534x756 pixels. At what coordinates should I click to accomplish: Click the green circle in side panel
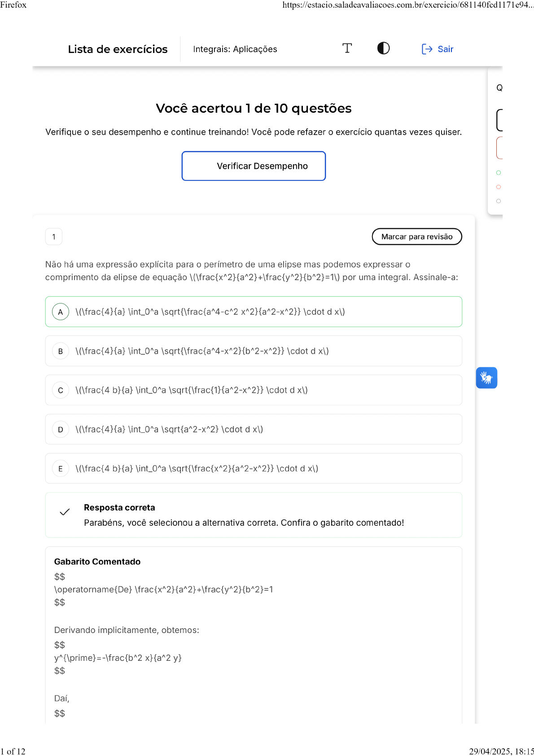499,173
